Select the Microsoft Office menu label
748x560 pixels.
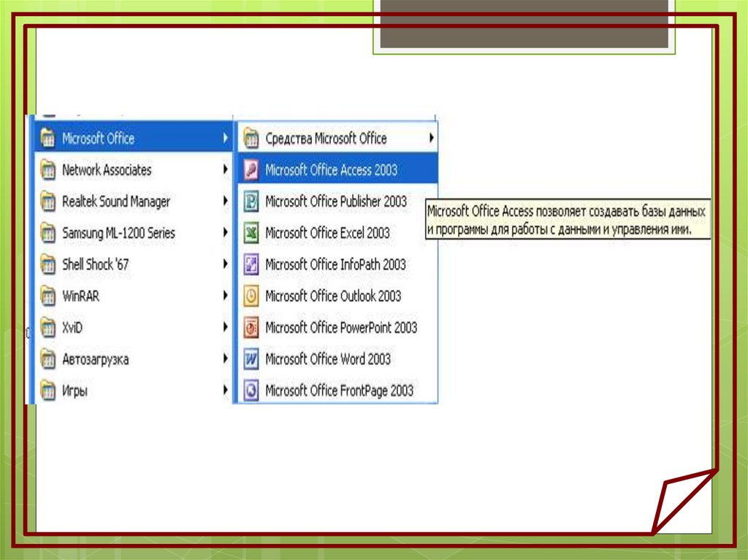click(x=99, y=139)
